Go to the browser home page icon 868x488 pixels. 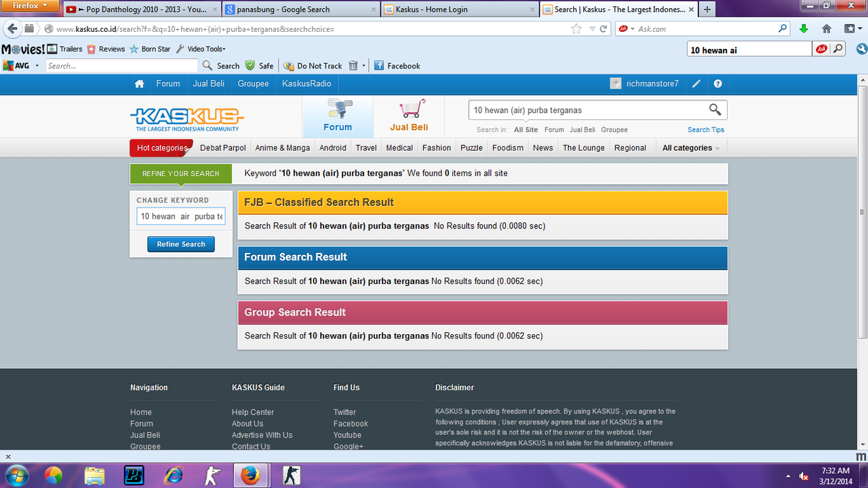click(826, 28)
